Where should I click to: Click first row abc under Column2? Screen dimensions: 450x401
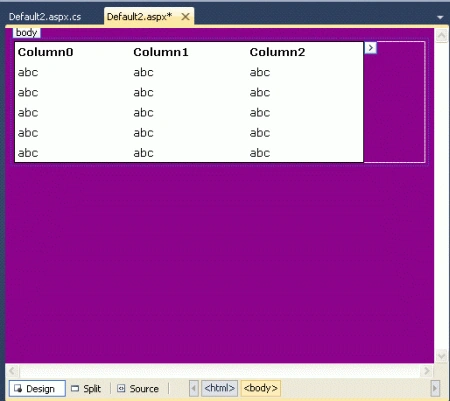pyautogui.click(x=260, y=72)
